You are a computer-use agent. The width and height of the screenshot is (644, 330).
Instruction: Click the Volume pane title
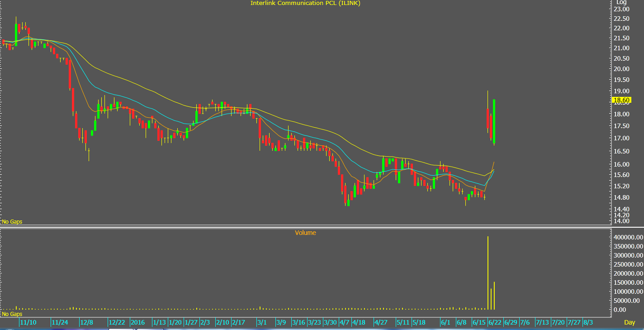(x=305, y=233)
